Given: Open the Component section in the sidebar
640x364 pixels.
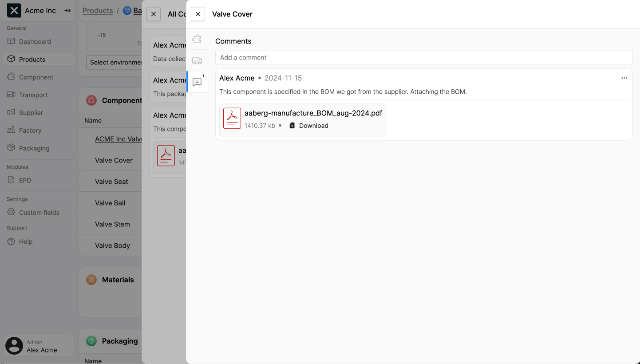Looking at the screenshot, I should pos(36,77).
